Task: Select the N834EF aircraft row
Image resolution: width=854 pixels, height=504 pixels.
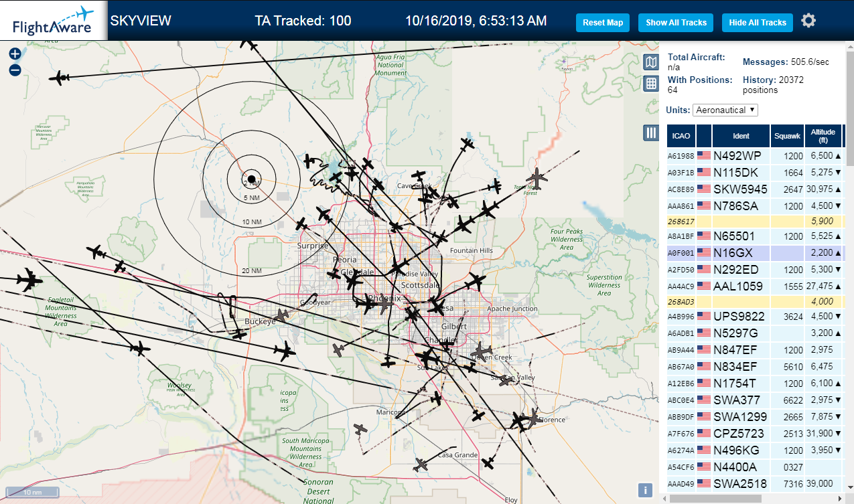Action: [756, 366]
